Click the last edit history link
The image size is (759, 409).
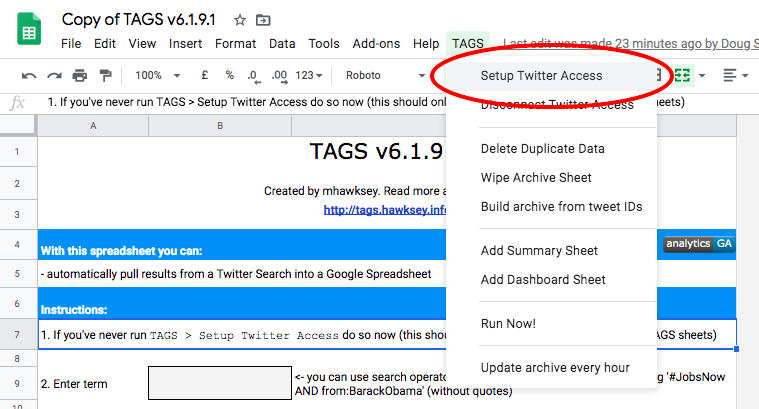[631, 44]
